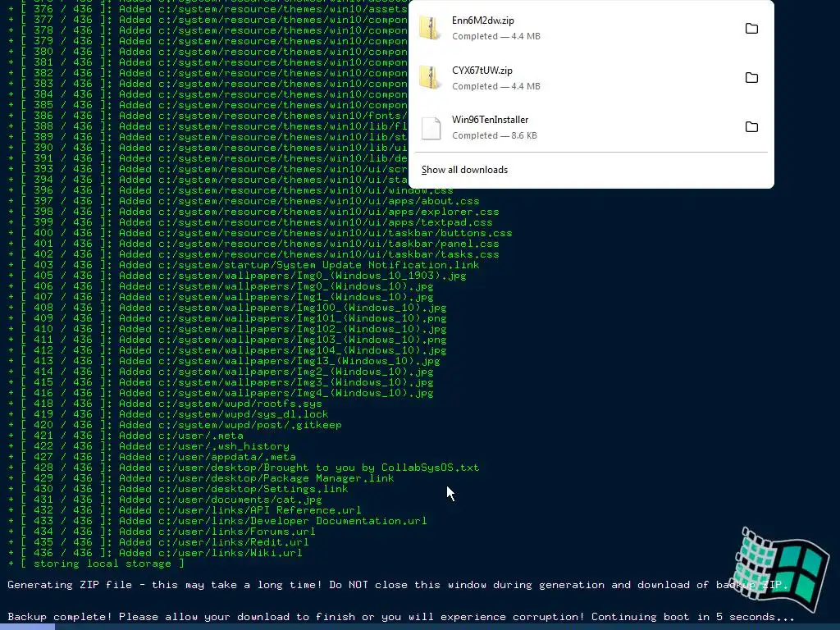Open the Enn6M2dw.zip file name

482,21
